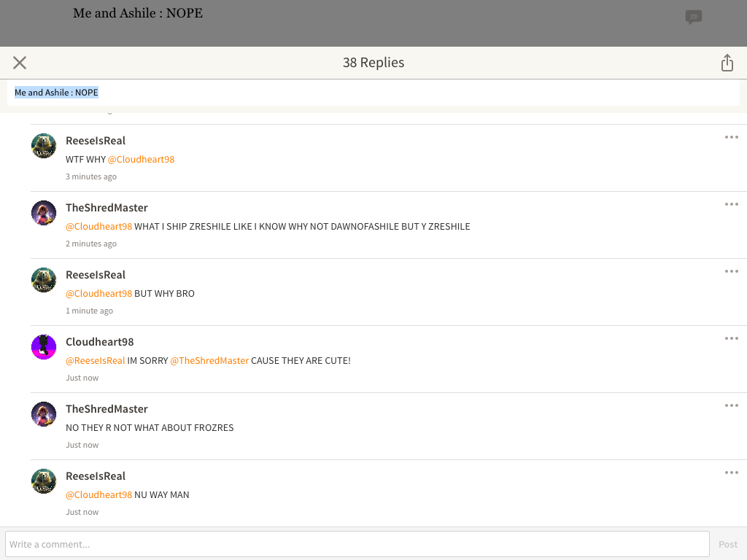
Task: Follow the @TheShredMaster mention in Cloudheart98's reply
Action: 209,361
